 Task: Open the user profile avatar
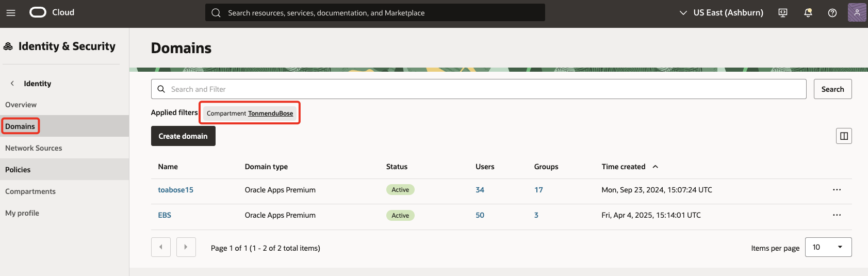click(x=856, y=12)
